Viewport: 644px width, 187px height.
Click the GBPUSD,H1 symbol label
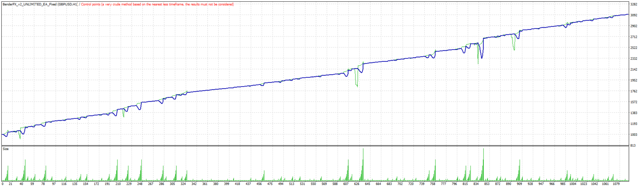point(67,4)
